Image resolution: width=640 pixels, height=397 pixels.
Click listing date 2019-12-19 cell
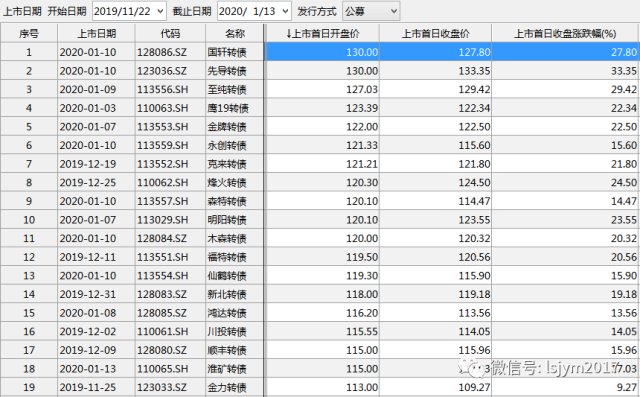96,164
